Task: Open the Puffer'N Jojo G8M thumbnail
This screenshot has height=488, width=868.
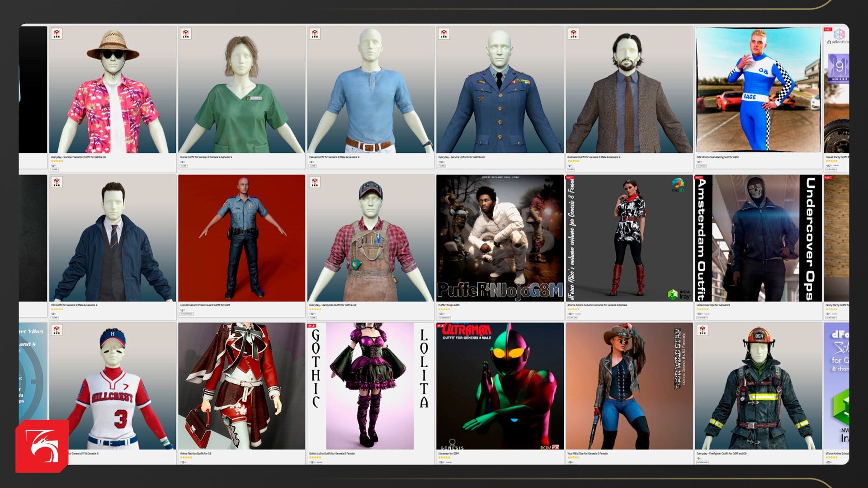Action: 500,238
